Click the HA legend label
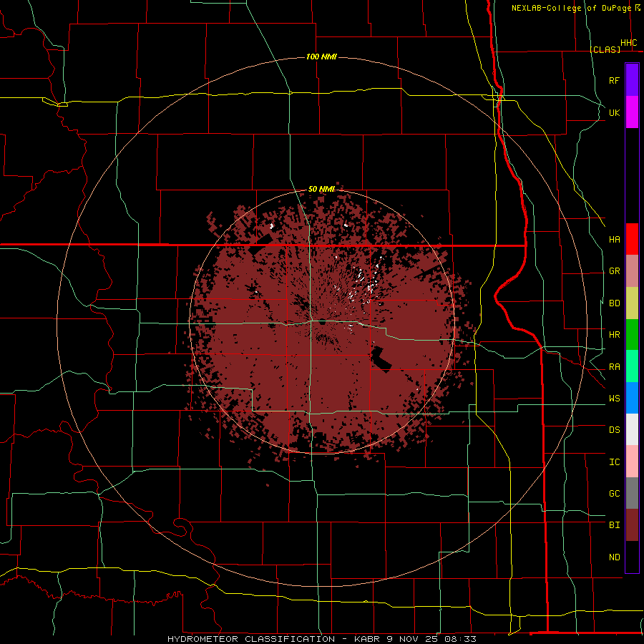This screenshot has width=644, height=644. pyautogui.click(x=614, y=239)
